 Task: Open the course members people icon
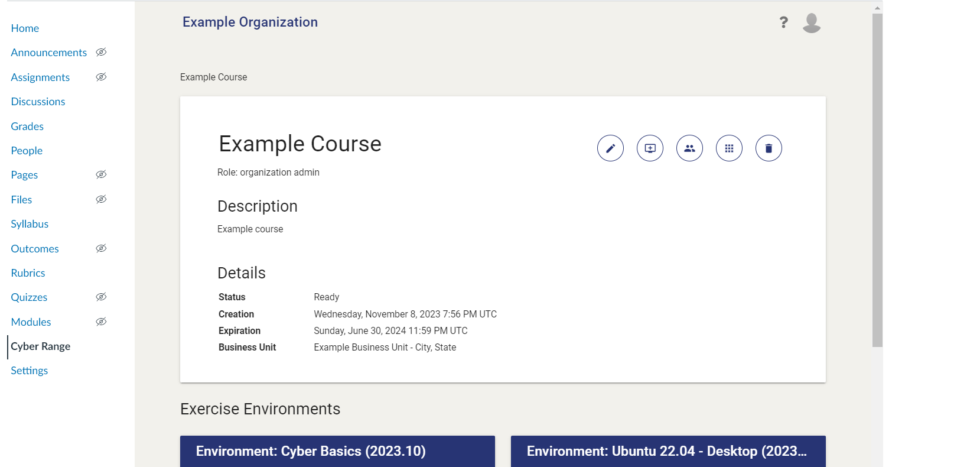pos(689,148)
